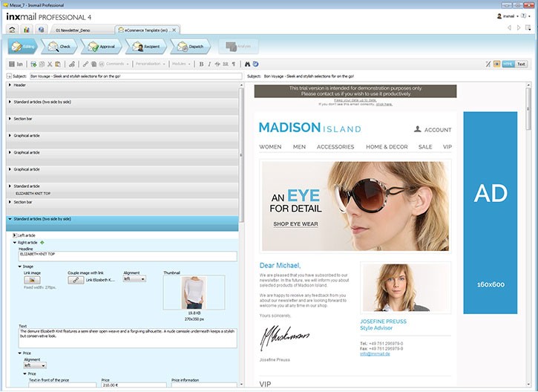
Task: Click the ACCOUNT link in preview header
Action: pos(433,130)
